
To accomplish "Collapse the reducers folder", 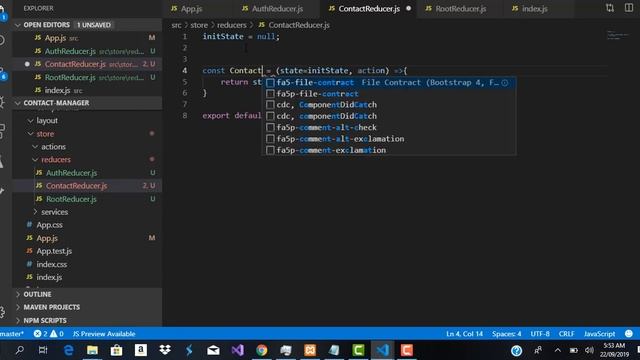I will pos(35,160).
